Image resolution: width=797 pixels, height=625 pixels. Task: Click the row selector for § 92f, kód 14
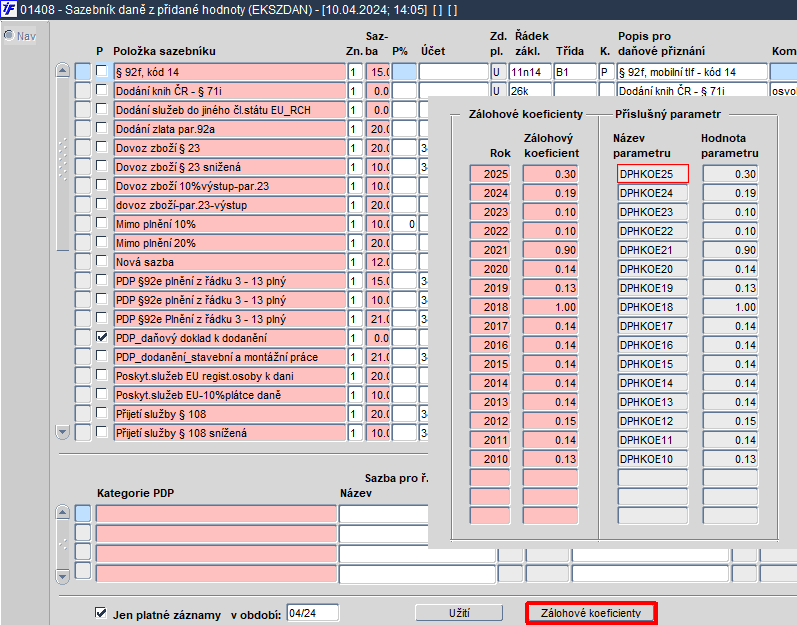click(83, 71)
